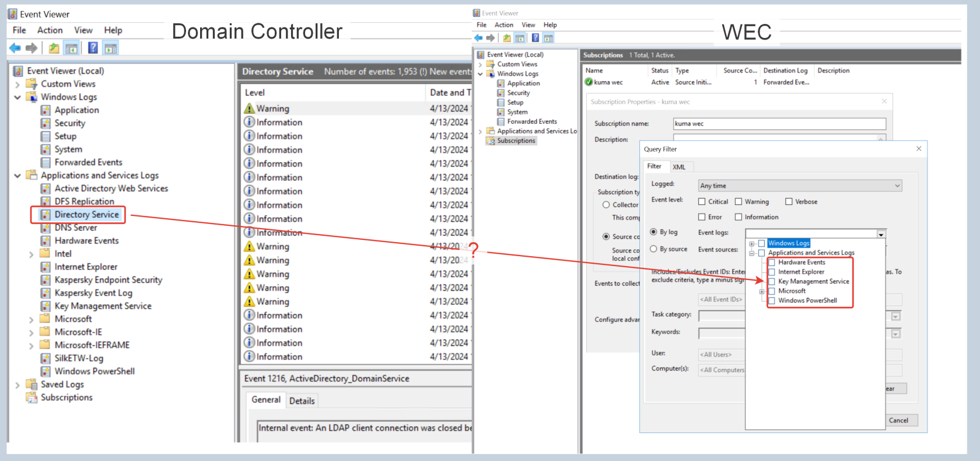Switch to XML tab in Query Filter
This screenshot has height=461, width=980.
coord(679,167)
